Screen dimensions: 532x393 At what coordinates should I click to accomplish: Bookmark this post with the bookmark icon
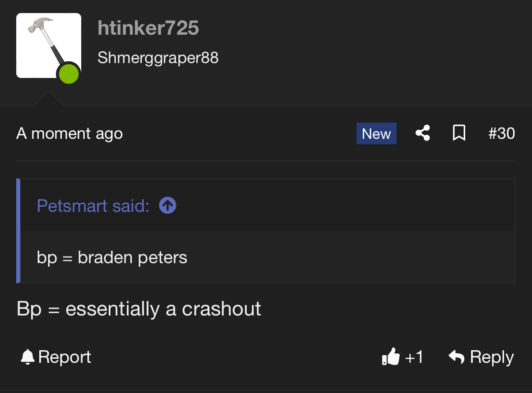coord(459,133)
